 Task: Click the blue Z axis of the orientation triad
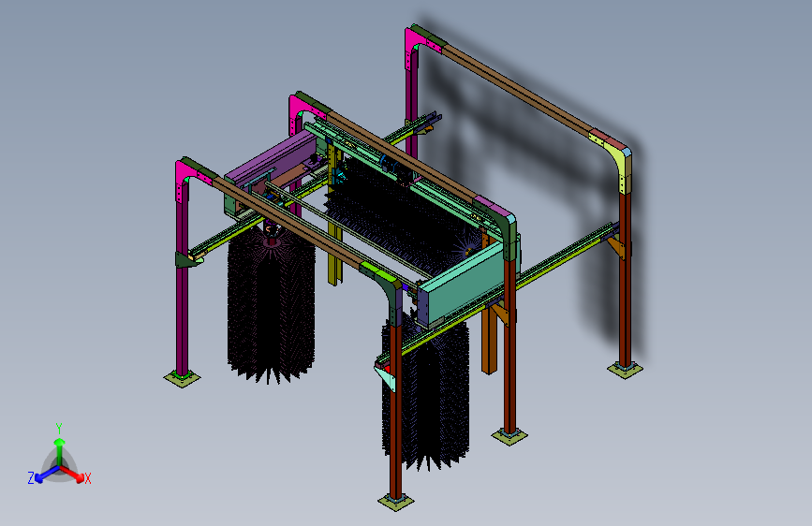click(46, 475)
